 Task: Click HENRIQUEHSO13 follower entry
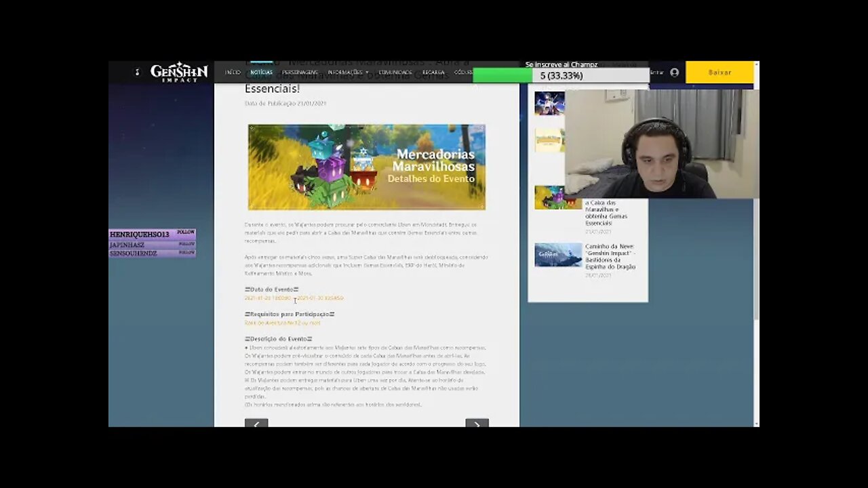pyautogui.click(x=153, y=234)
